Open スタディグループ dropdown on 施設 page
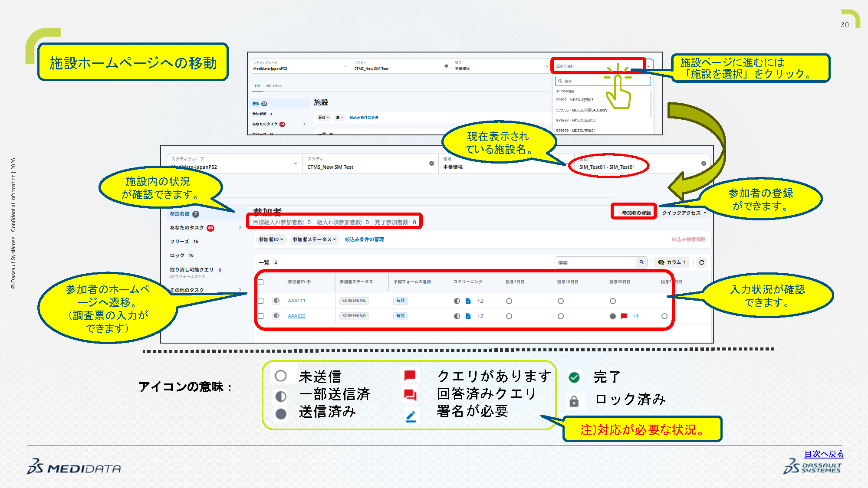868x488 pixels. pos(300,66)
